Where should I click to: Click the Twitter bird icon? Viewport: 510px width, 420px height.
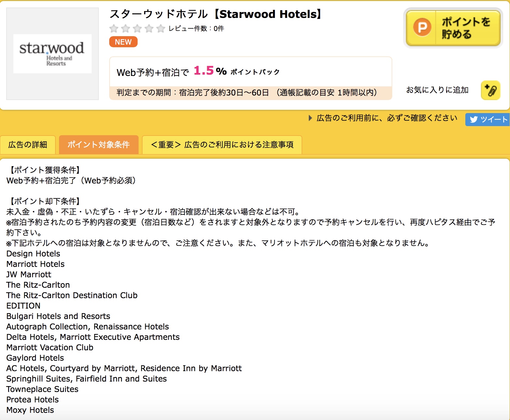(474, 120)
